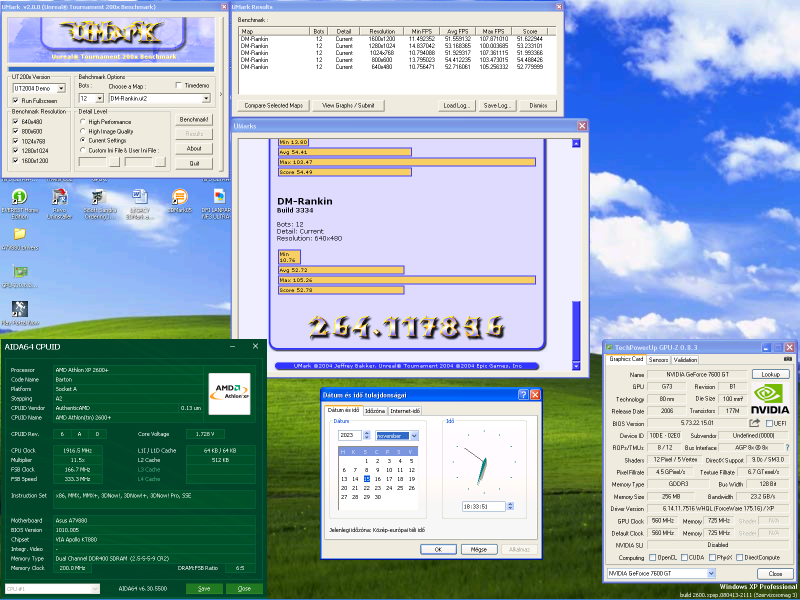The height and width of the screenshot is (600, 800).
Task: Uncheck the 1024x768 benchmark resolution
Action: [x=15, y=141]
